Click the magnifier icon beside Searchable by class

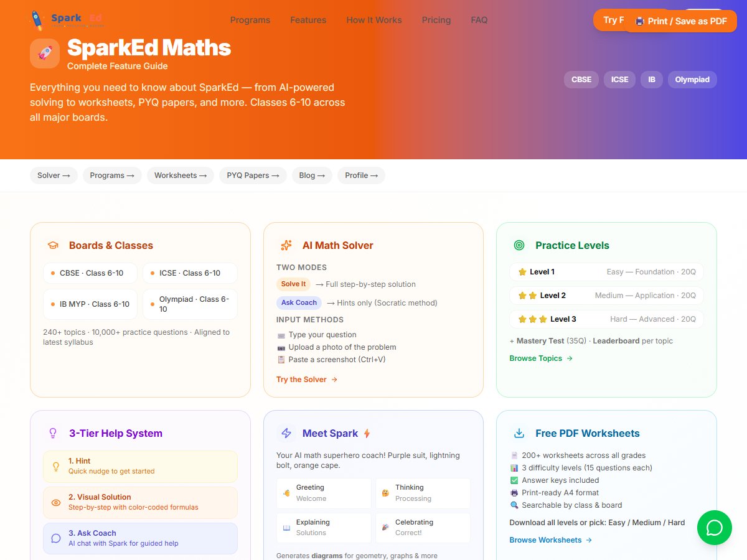coord(514,505)
